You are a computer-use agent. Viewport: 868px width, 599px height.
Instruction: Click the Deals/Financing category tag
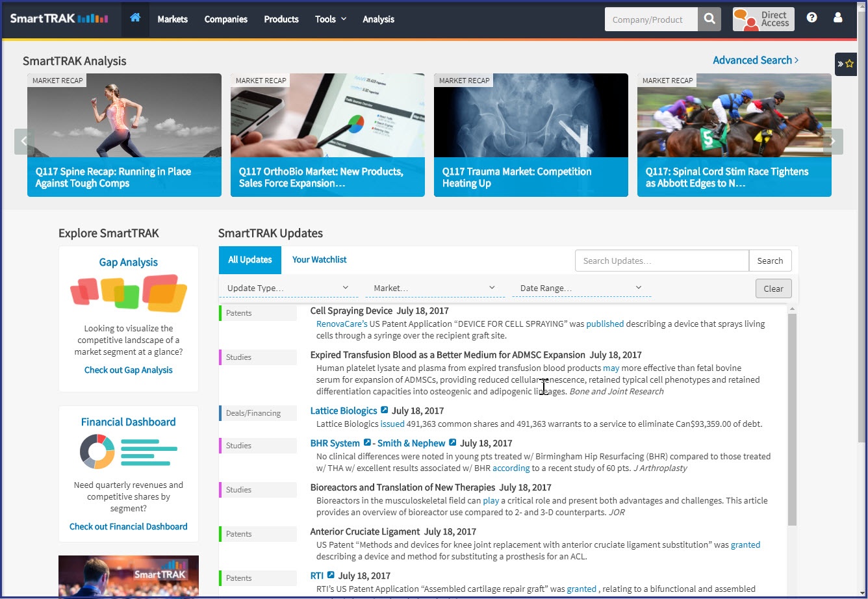[x=257, y=413]
